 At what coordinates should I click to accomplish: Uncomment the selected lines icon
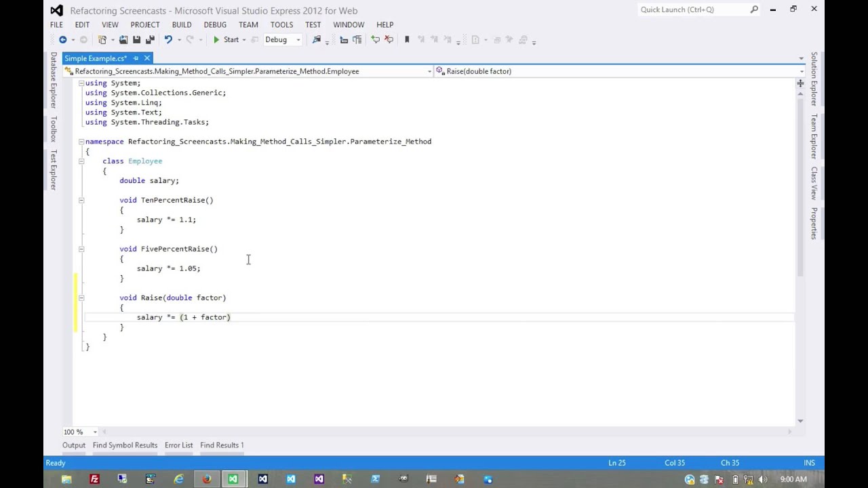pos(389,40)
